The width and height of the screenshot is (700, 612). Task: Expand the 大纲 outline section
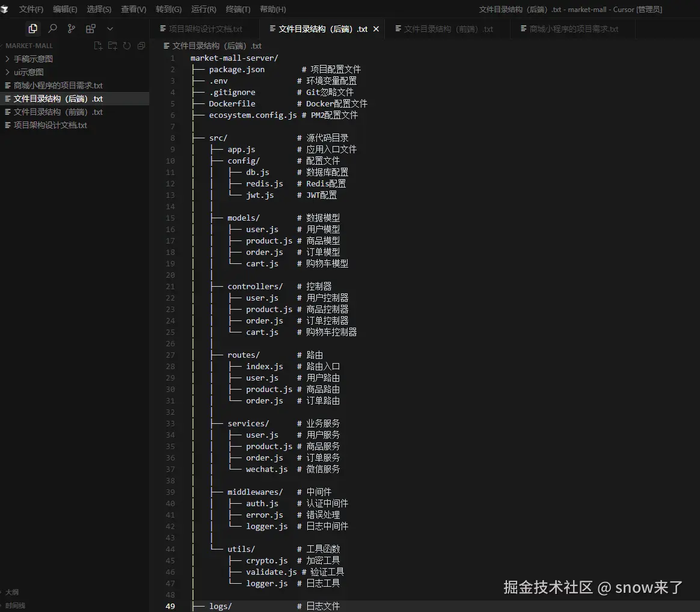click(12, 592)
